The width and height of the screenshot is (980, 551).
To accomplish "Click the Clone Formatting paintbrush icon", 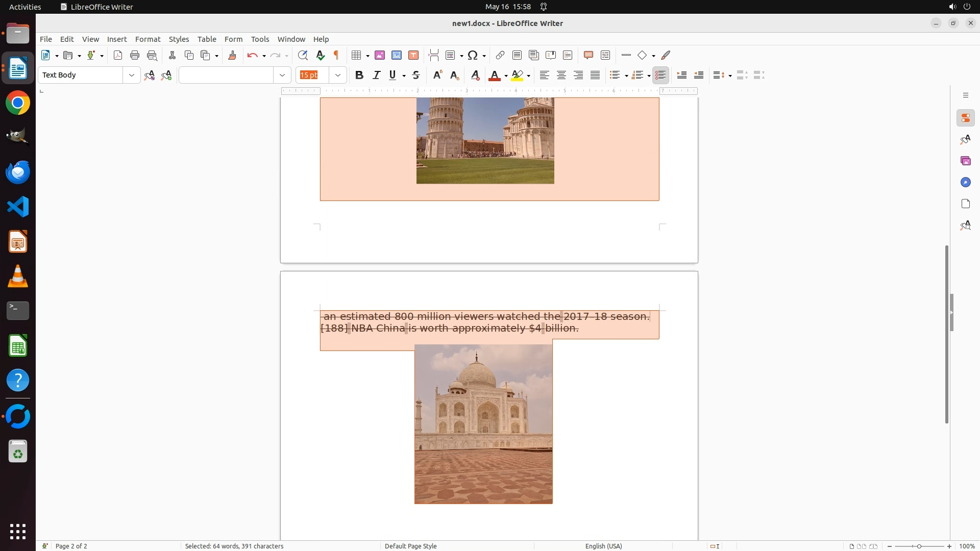I will coord(232,55).
